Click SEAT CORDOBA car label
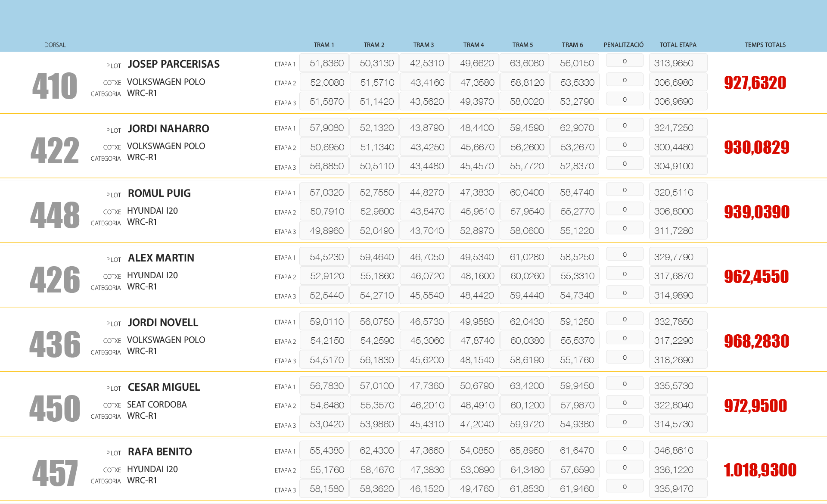 tap(157, 404)
